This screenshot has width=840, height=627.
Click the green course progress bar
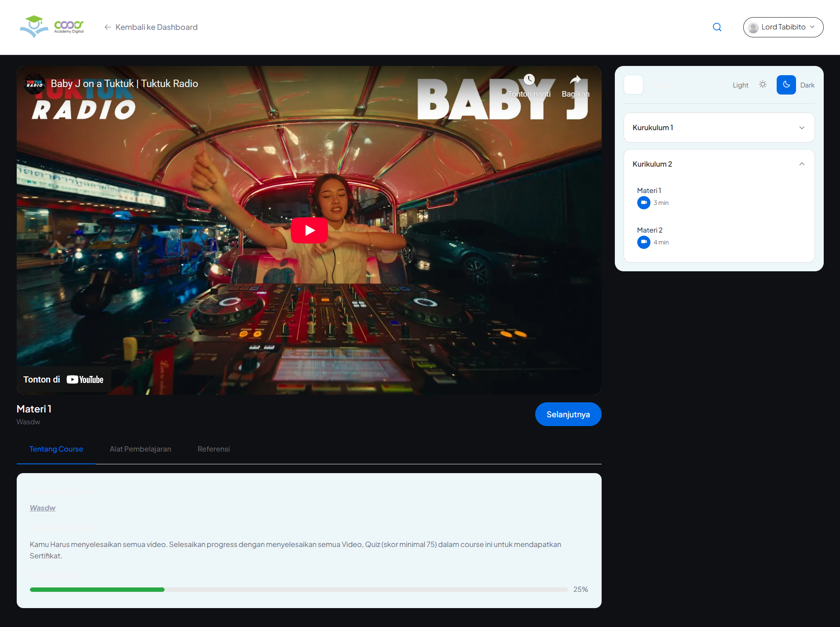pyautogui.click(x=97, y=590)
